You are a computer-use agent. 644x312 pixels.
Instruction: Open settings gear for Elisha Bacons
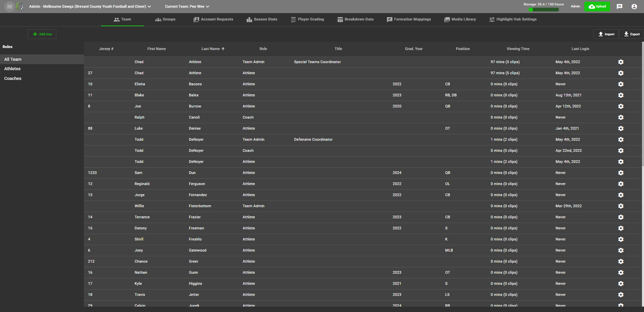621,84
